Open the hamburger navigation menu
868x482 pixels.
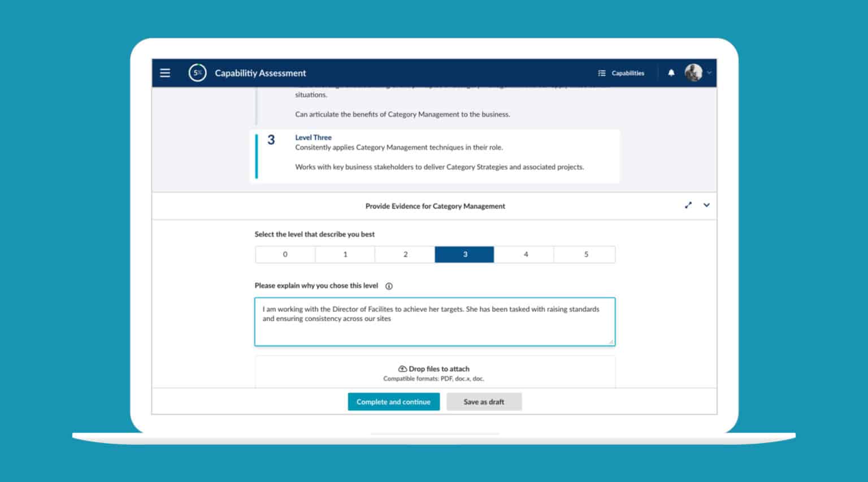164,73
